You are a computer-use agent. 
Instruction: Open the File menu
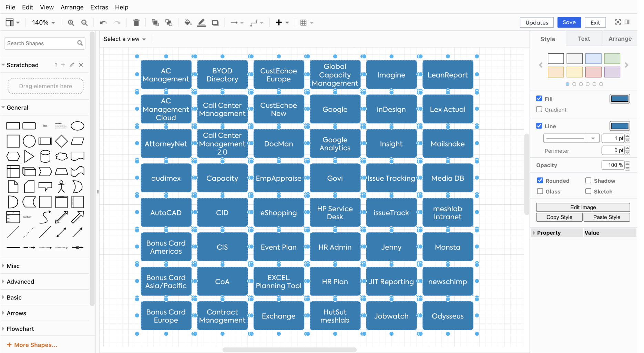(x=10, y=7)
